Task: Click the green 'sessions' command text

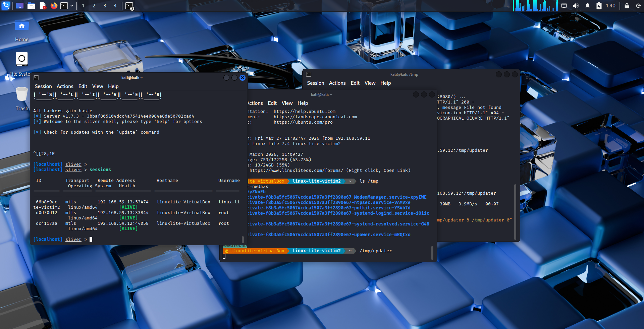Action: (100, 170)
